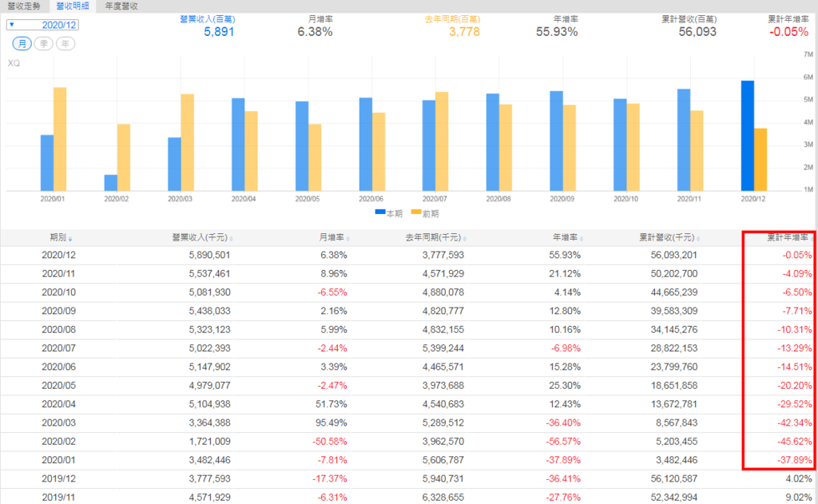Click revenue 5,438,033 in the 2020/09 row
The height and width of the screenshot is (504, 818).
pyautogui.click(x=210, y=312)
